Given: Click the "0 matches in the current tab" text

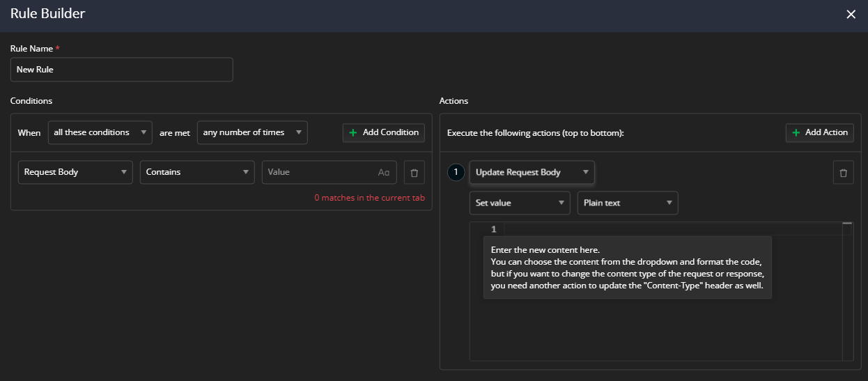Looking at the screenshot, I should [x=369, y=198].
